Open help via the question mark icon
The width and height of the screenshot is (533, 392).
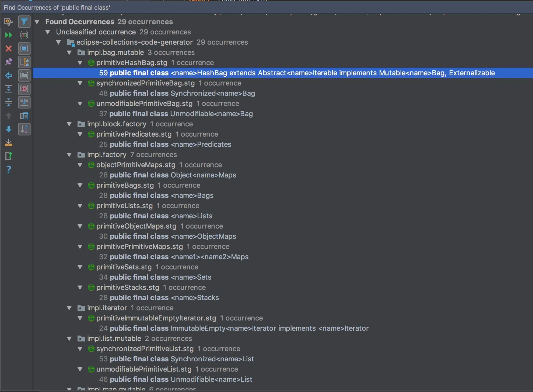(x=9, y=169)
